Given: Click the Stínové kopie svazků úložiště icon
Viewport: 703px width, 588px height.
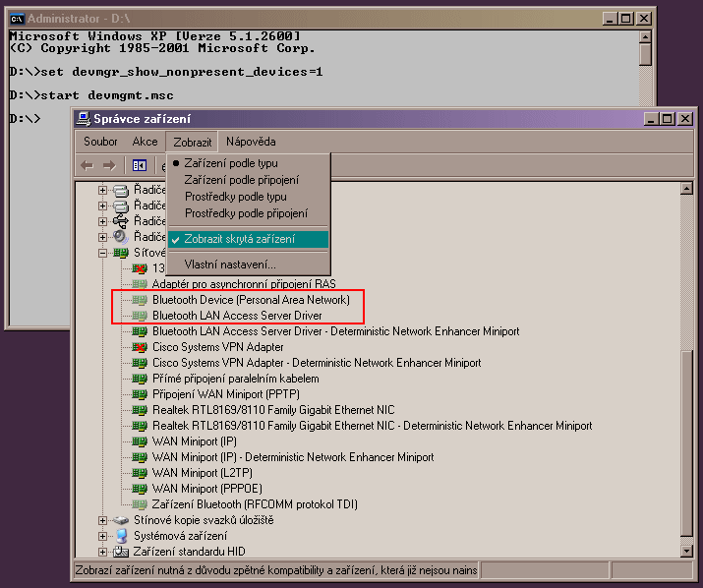Looking at the screenshot, I should coord(121,520).
